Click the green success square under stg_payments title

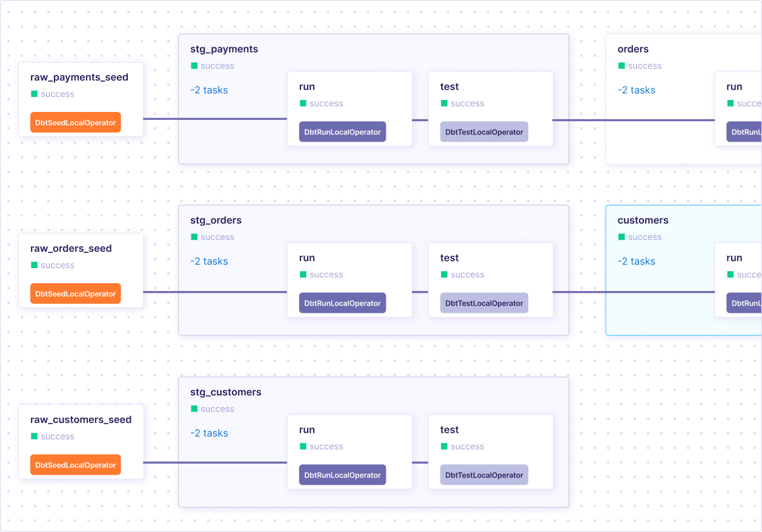(194, 66)
